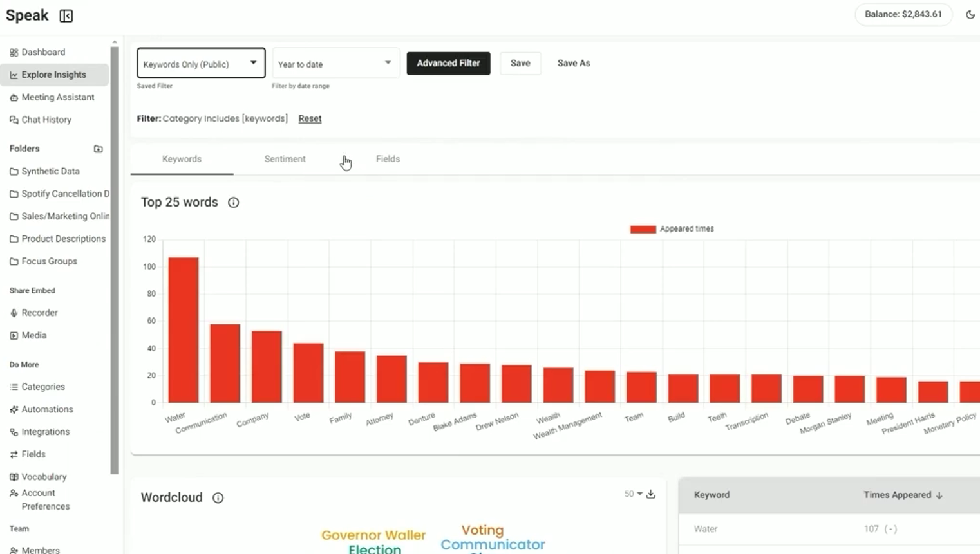The height and width of the screenshot is (554, 980).
Task: Click the Media icon in sidebar
Action: coord(14,335)
